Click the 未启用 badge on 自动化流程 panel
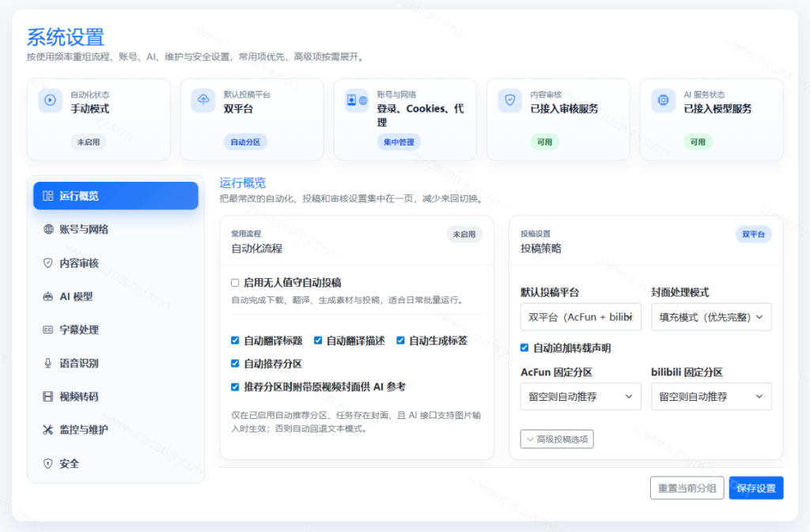This screenshot has width=810, height=532. point(464,234)
